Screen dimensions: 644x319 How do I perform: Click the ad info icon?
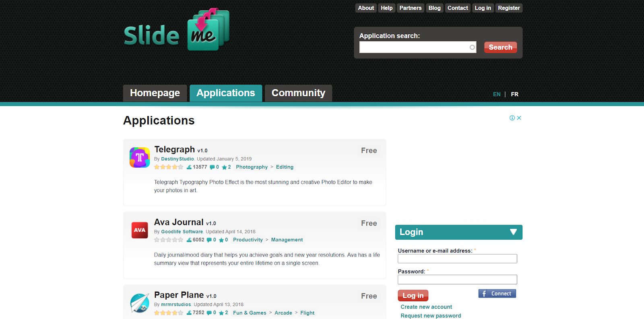512,118
